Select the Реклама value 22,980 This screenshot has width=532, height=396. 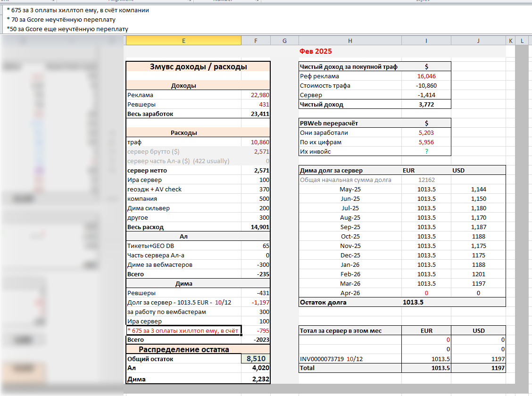tap(260, 95)
